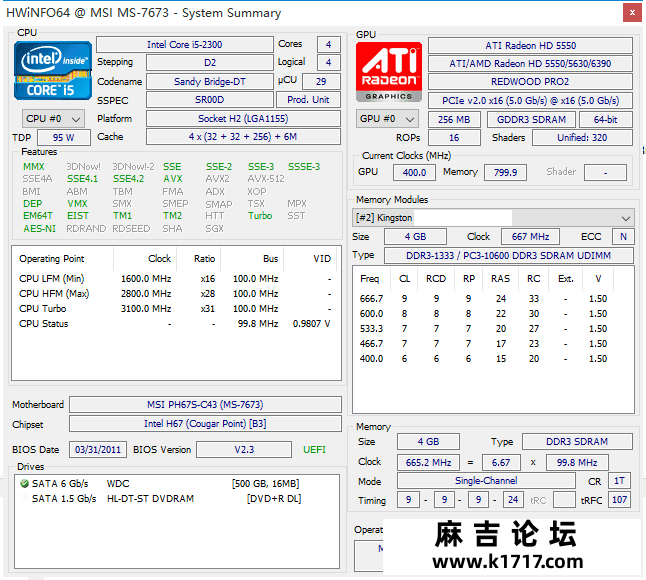The image size is (646, 580).
Task: Click the AES-NI feature flag
Action: pyautogui.click(x=40, y=229)
